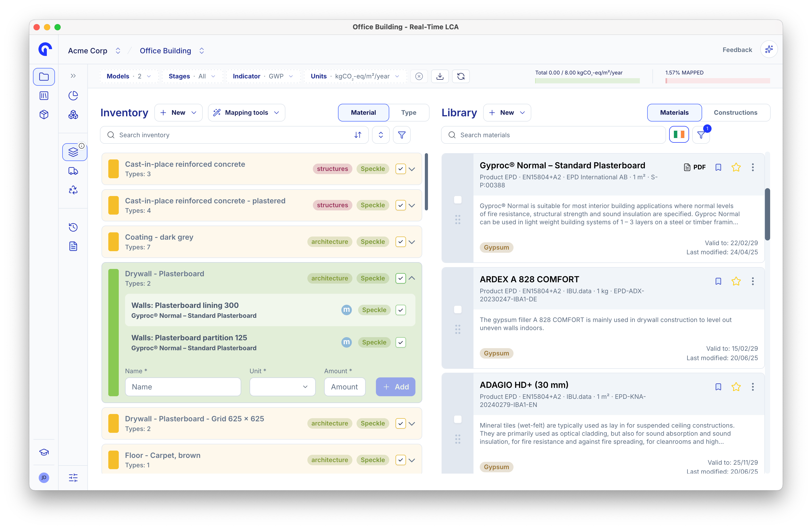Open the recycling end-of-life icon
The image size is (812, 529).
pos(73,190)
